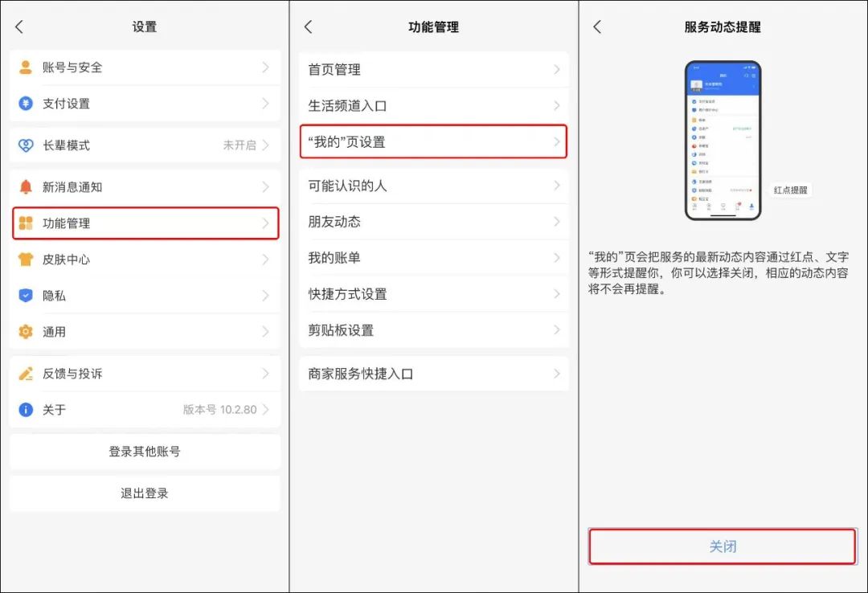Select the 支付设置 wallet icon
The height and width of the screenshot is (593, 868).
24,104
